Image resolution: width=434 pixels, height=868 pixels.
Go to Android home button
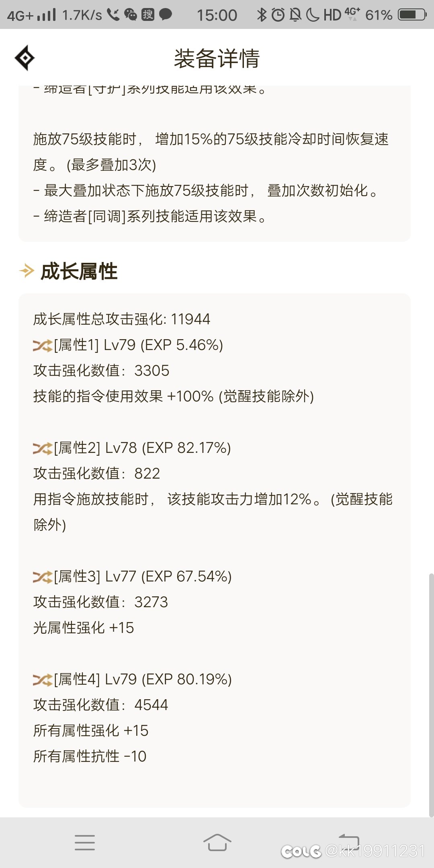pos(217,842)
